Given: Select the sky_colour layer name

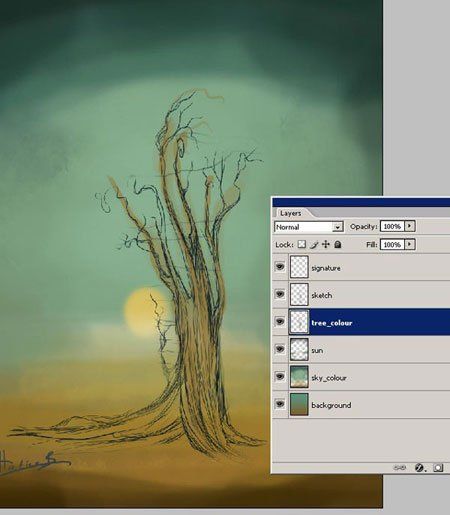Looking at the screenshot, I should (x=329, y=378).
